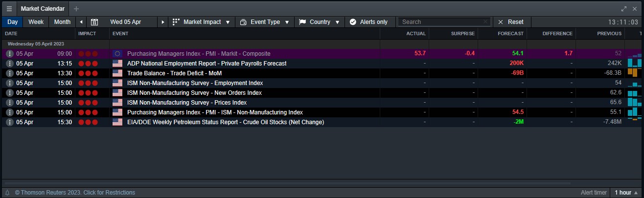Switch calendar view to Month
The width and height of the screenshot is (644, 198).
62,22
